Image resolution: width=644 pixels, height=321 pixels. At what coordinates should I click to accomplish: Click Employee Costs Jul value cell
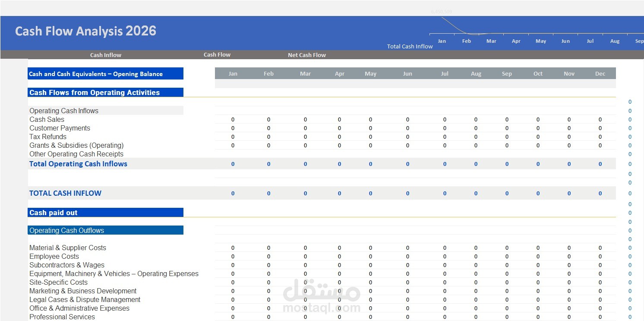point(445,256)
